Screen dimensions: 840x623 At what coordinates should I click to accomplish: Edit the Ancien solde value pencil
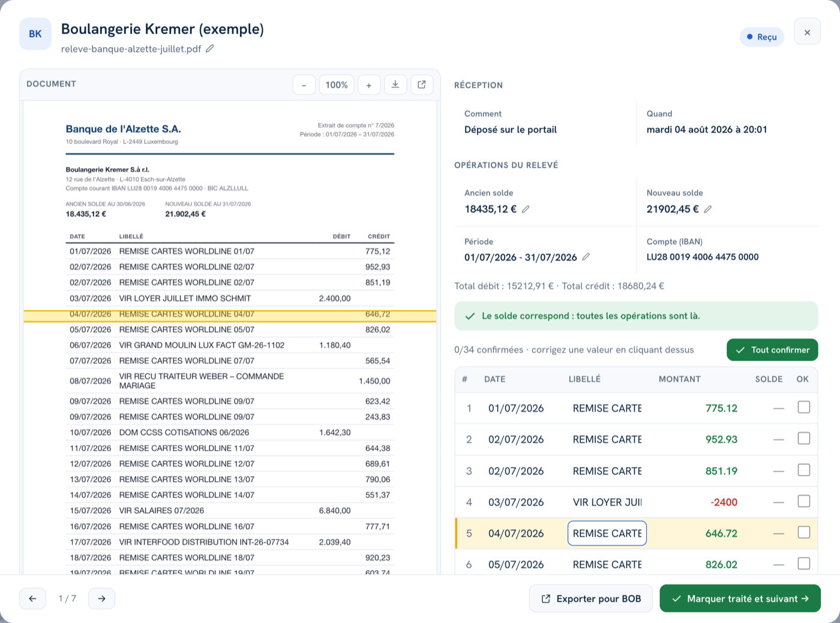click(x=526, y=209)
